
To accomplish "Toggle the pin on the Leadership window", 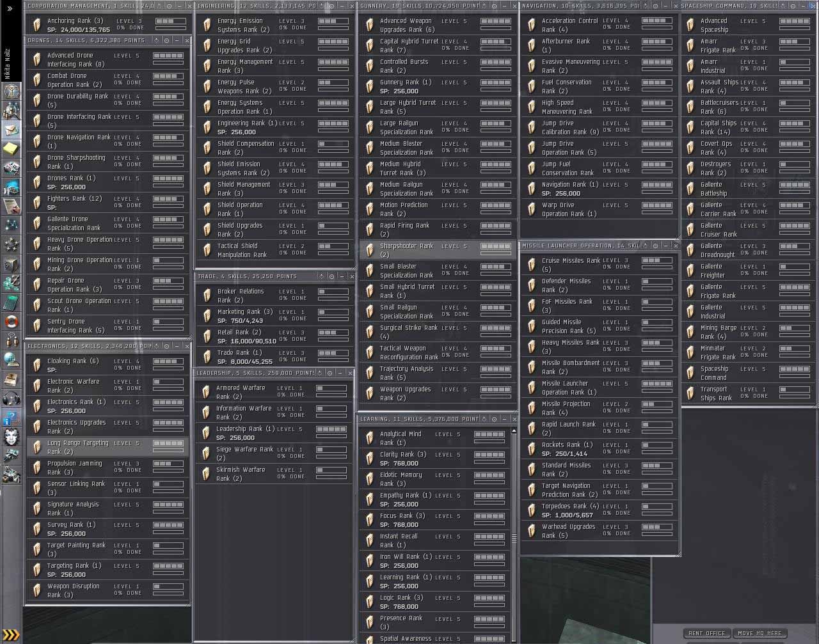I will (319, 372).
